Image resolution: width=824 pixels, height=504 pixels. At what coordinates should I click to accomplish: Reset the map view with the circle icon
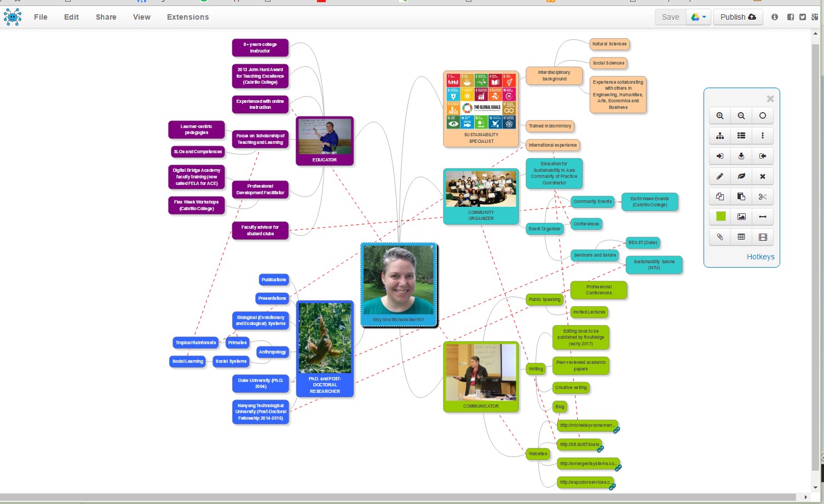(763, 115)
